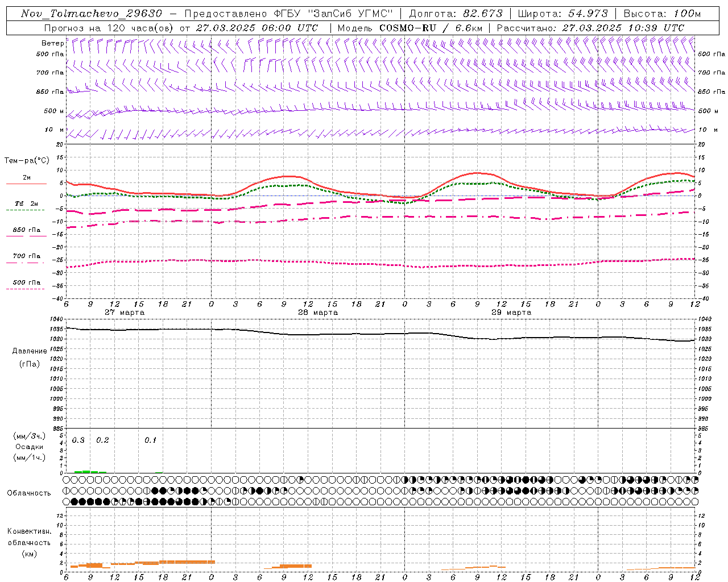Select the '(мм/1ч.)' precipitation unit label
The width and height of the screenshot is (728, 582).
(30, 458)
